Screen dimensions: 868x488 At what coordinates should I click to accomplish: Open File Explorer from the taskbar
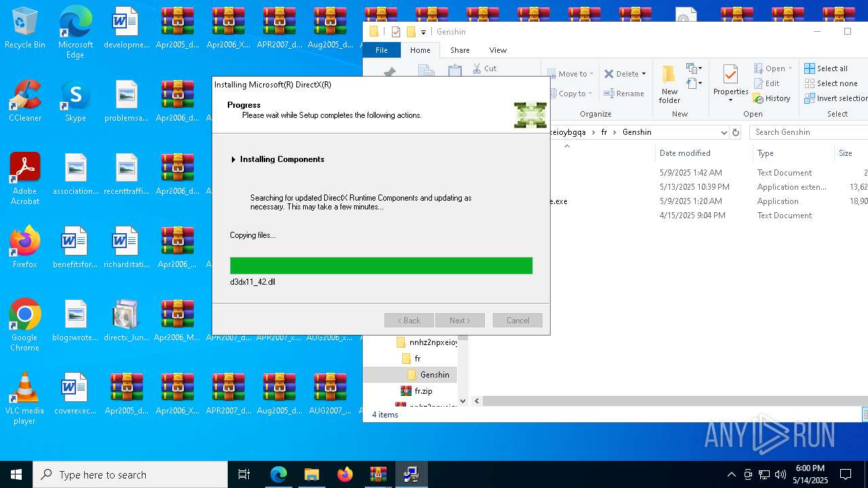point(312,474)
